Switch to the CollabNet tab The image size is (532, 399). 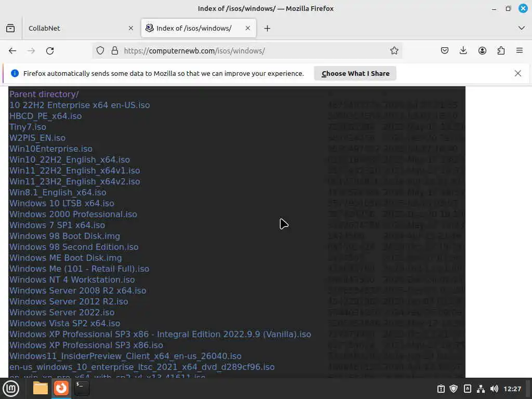[81, 28]
